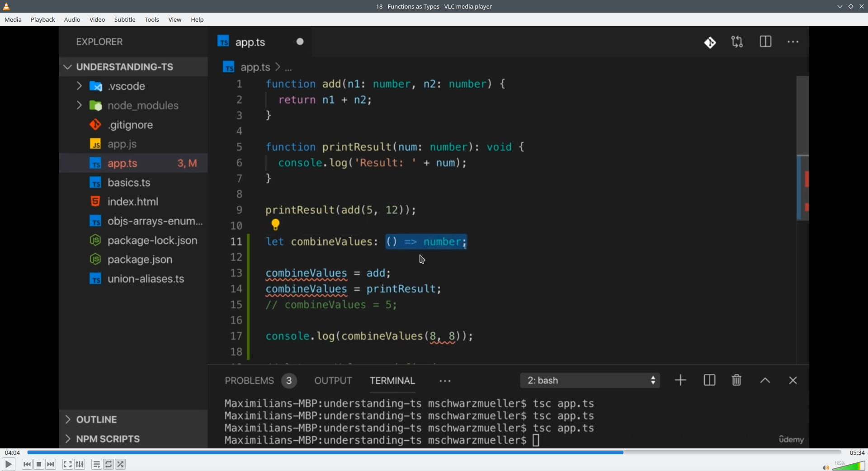The width and height of the screenshot is (868, 471).
Task: Open the Help menu
Action: point(197,20)
